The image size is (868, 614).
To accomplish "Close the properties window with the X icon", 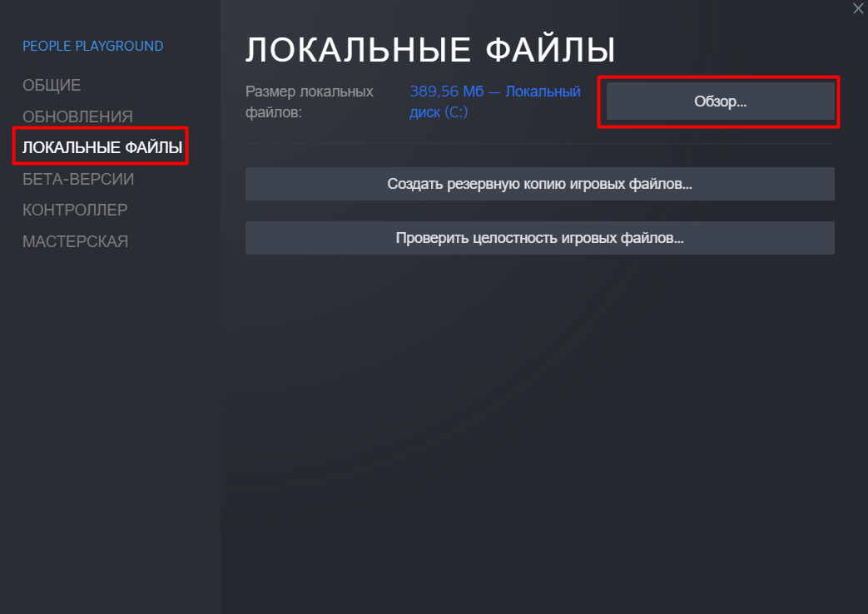I will [857, 8].
